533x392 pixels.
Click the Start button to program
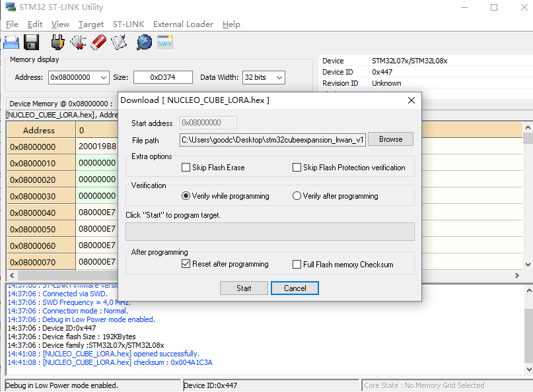(x=244, y=288)
